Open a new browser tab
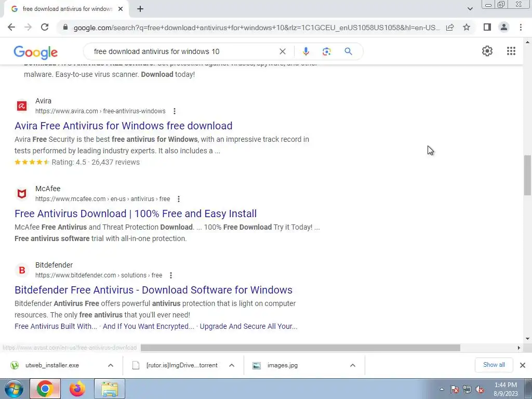 140,9
